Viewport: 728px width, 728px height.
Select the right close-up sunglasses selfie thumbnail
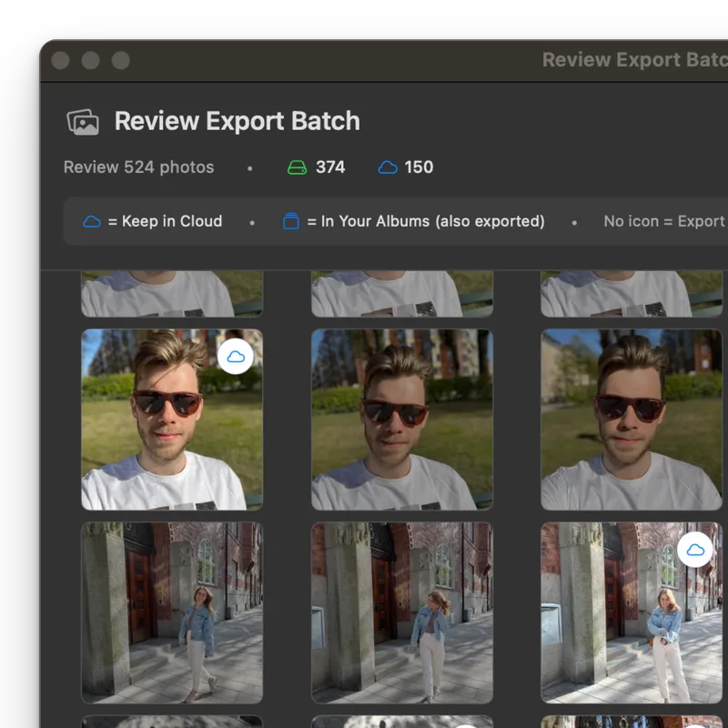tap(632, 420)
